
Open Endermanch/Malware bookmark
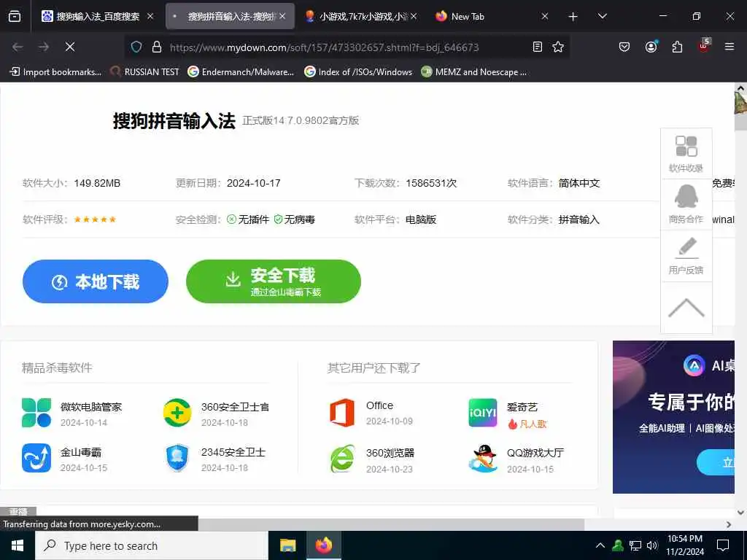241,72
